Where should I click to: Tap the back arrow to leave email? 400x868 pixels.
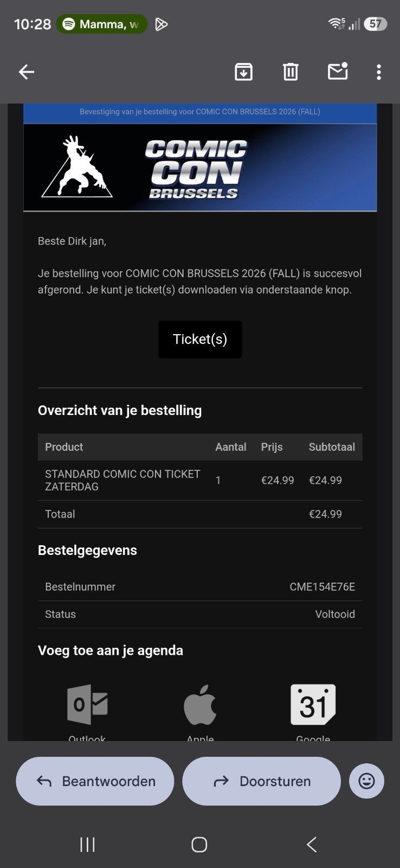click(27, 72)
